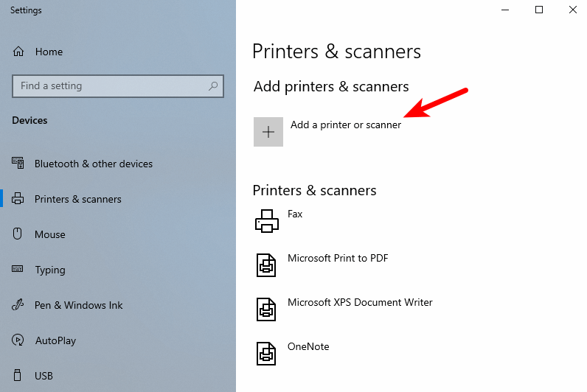Open the Mouse settings page
Viewport: 587px width, 392px height.
point(50,234)
